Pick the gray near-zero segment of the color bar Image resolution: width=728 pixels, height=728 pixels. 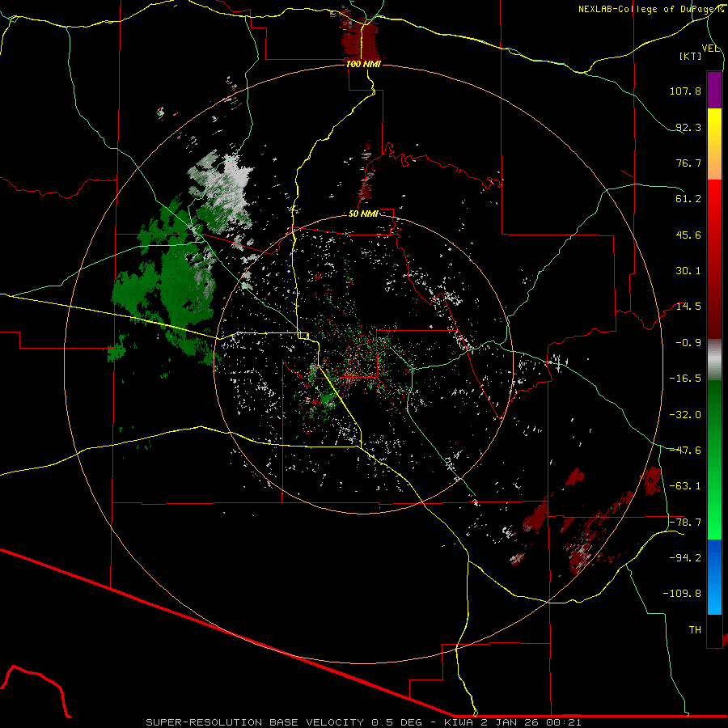[x=714, y=358]
